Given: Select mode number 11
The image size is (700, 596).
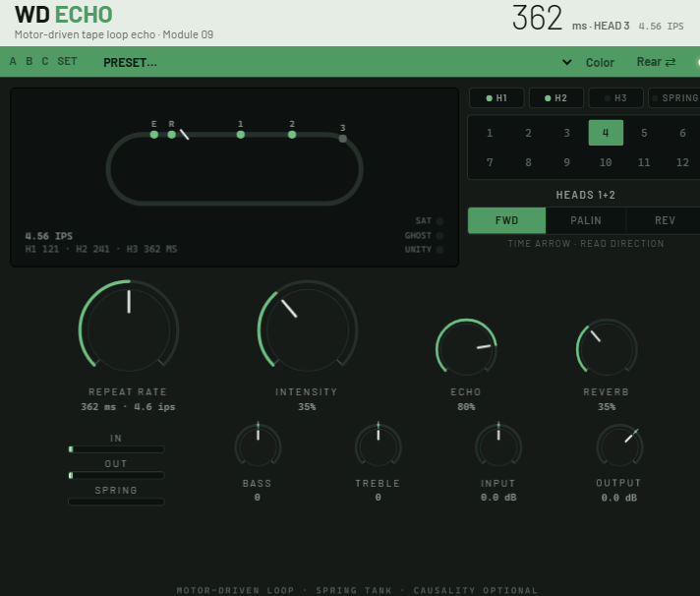Looking at the screenshot, I should (x=644, y=162).
